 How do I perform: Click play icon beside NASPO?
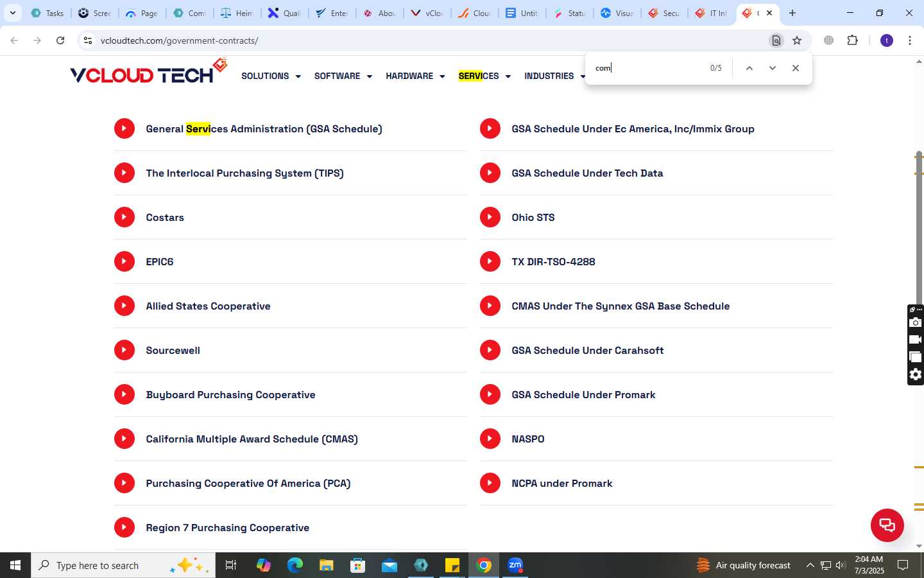click(490, 439)
